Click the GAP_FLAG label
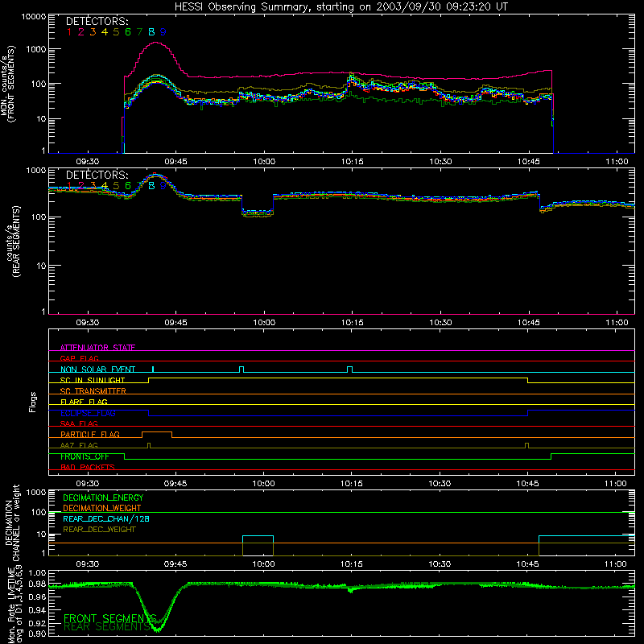 [79, 358]
